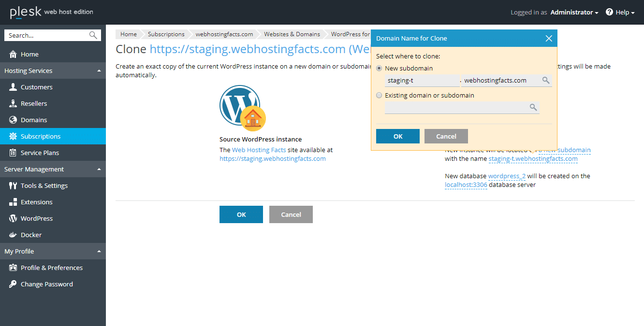Viewport: 644px width, 326px height.
Task: Click the staging-t subdomain text field
Action: [x=422, y=80]
